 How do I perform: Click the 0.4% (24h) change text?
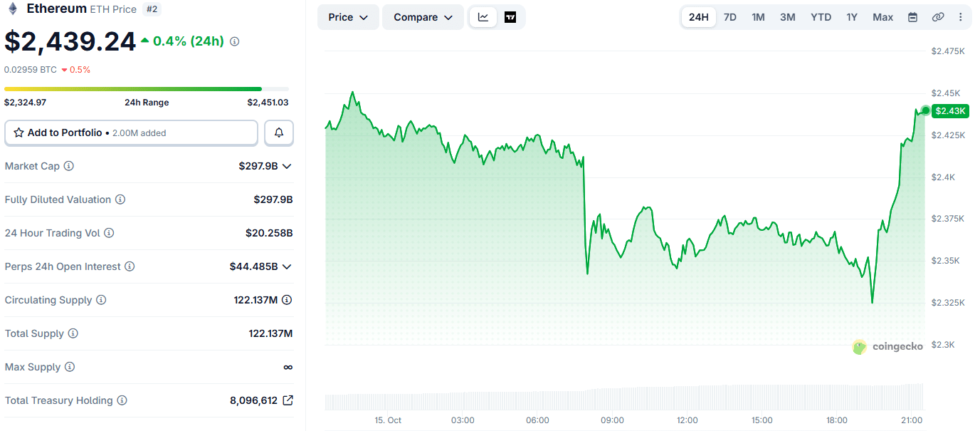click(x=188, y=41)
